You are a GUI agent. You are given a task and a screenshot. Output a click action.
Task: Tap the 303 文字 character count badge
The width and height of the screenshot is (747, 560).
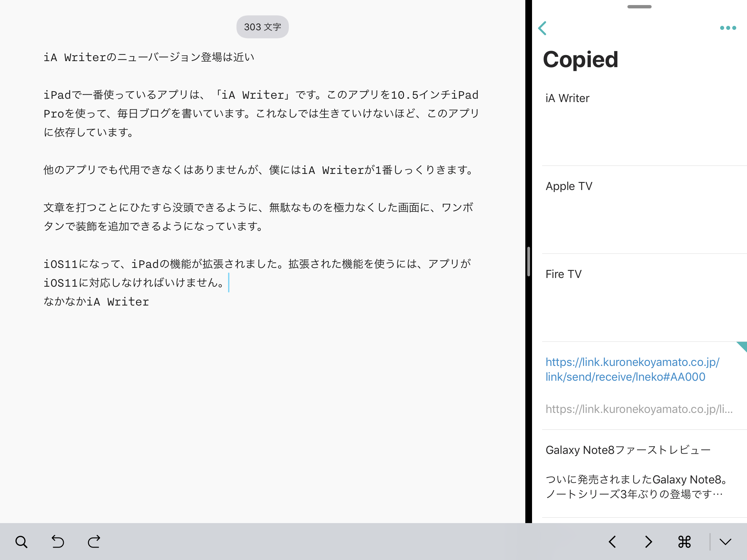pos(262,27)
